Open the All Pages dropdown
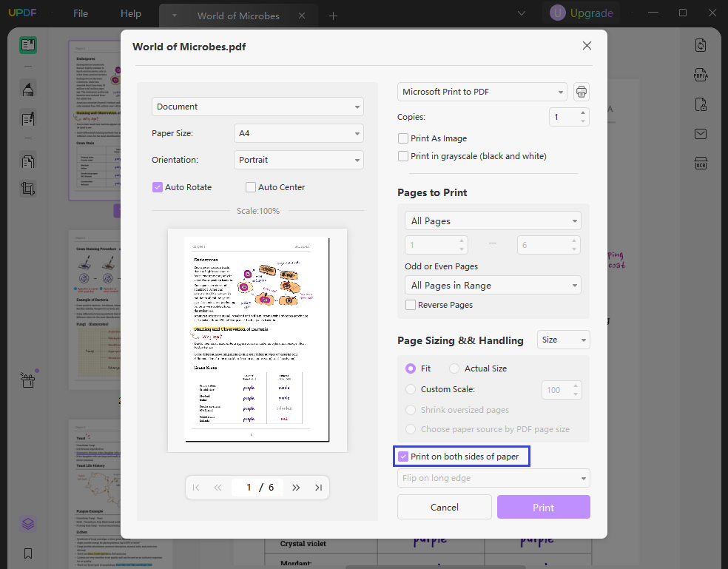The height and width of the screenshot is (569, 728). pos(493,220)
